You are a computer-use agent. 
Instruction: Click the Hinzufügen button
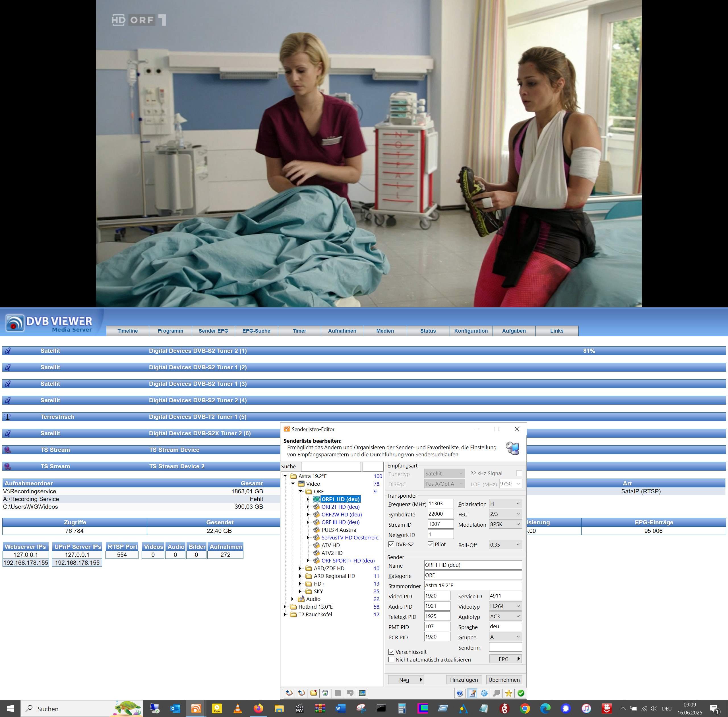tap(464, 680)
